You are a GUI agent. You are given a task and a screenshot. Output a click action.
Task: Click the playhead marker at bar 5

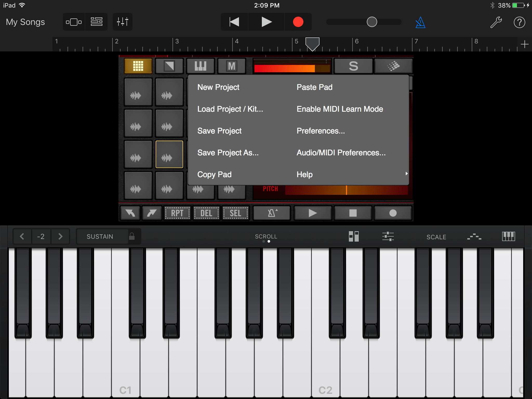tap(312, 45)
